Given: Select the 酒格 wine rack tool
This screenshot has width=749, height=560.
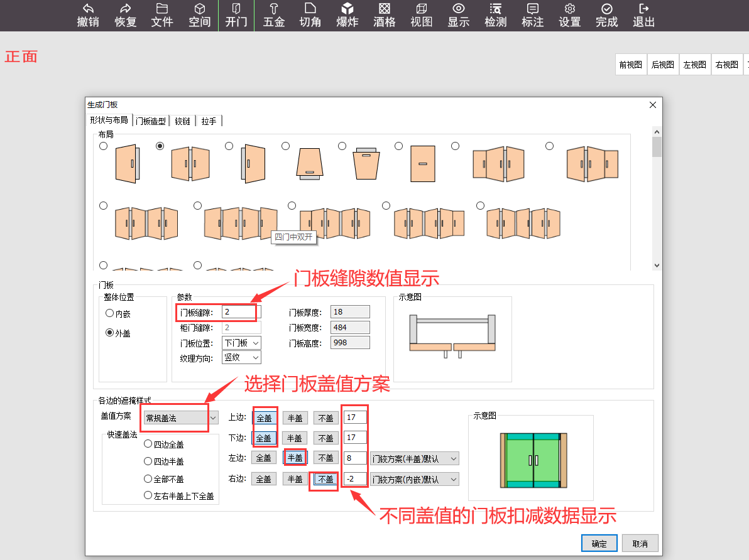Looking at the screenshot, I should tap(385, 15).
